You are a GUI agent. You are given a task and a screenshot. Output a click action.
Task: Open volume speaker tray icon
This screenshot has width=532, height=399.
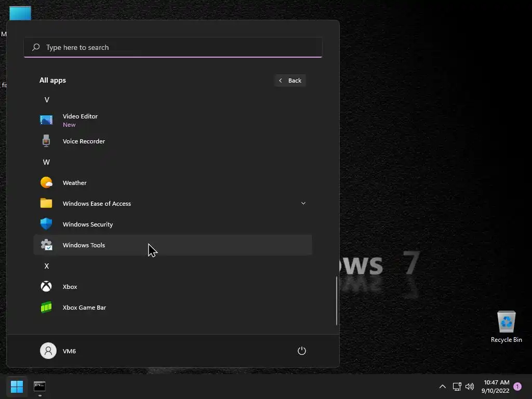(470, 387)
